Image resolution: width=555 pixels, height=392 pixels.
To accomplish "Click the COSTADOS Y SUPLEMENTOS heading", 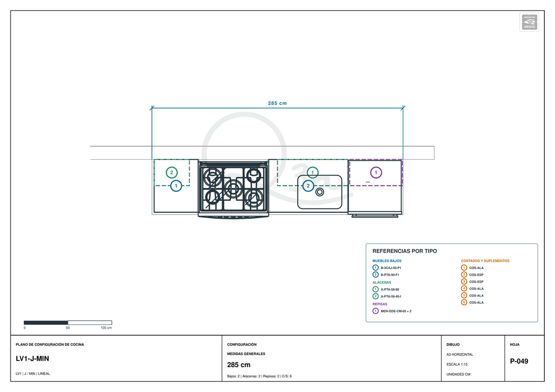I will [x=485, y=261].
